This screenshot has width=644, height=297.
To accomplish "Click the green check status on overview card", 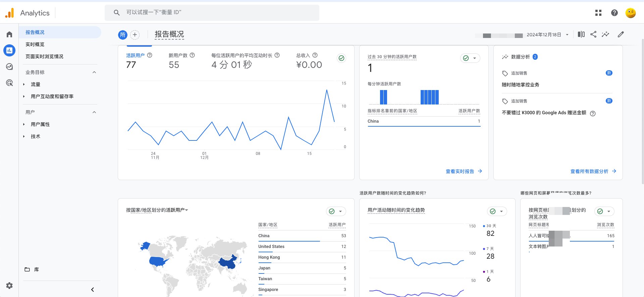I will point(341,58).
